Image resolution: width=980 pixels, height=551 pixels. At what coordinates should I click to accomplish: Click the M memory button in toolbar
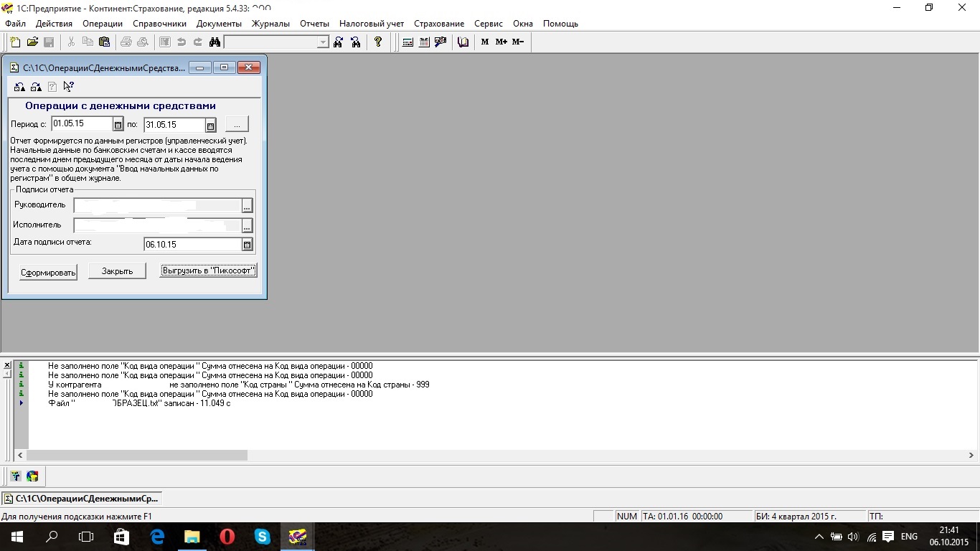tap(485, 42)
